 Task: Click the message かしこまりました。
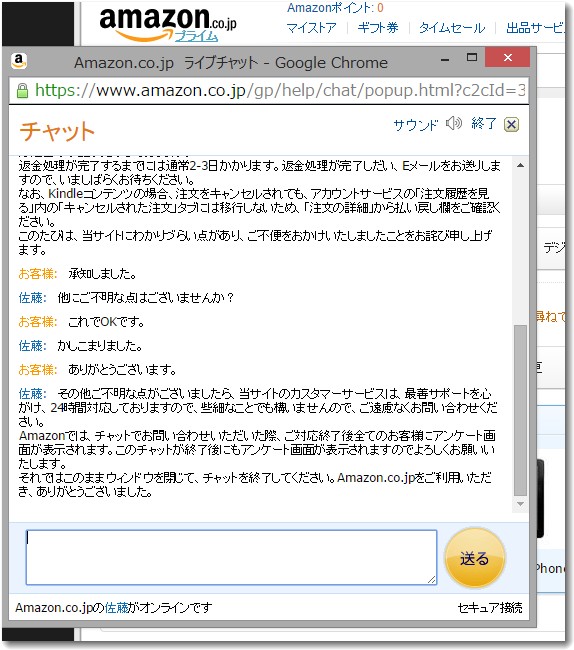99,346
